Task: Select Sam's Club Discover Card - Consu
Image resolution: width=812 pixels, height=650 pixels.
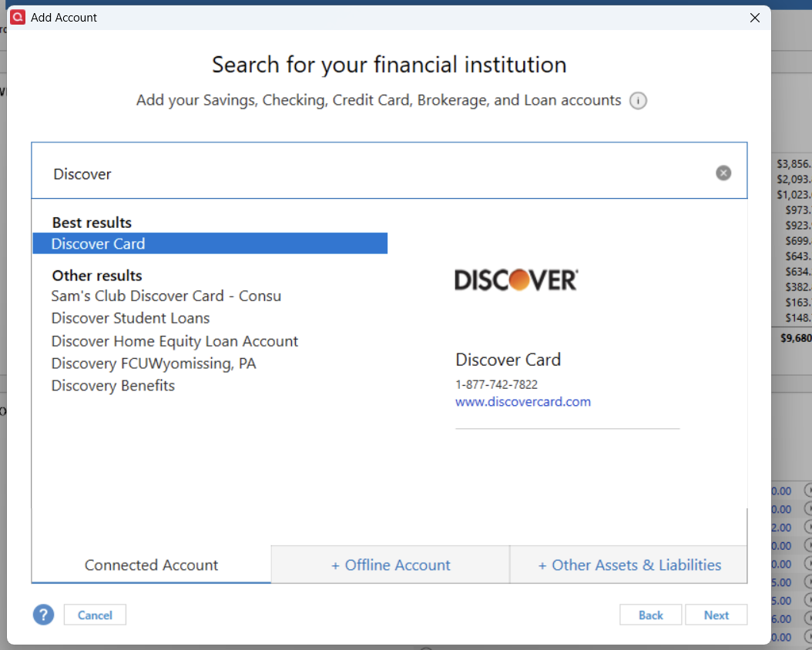Action: tap(166, 296)
